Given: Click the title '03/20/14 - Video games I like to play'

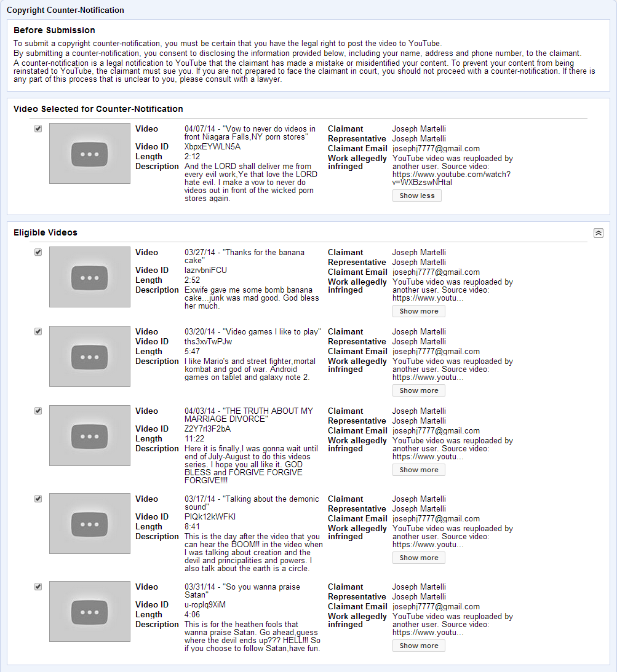Looking at the screenshot, I should [x=253, y=332].
